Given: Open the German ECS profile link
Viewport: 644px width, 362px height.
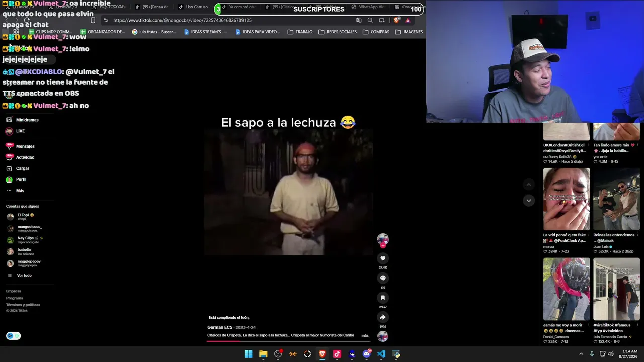Looking at the screenshot, I should 220,327.
